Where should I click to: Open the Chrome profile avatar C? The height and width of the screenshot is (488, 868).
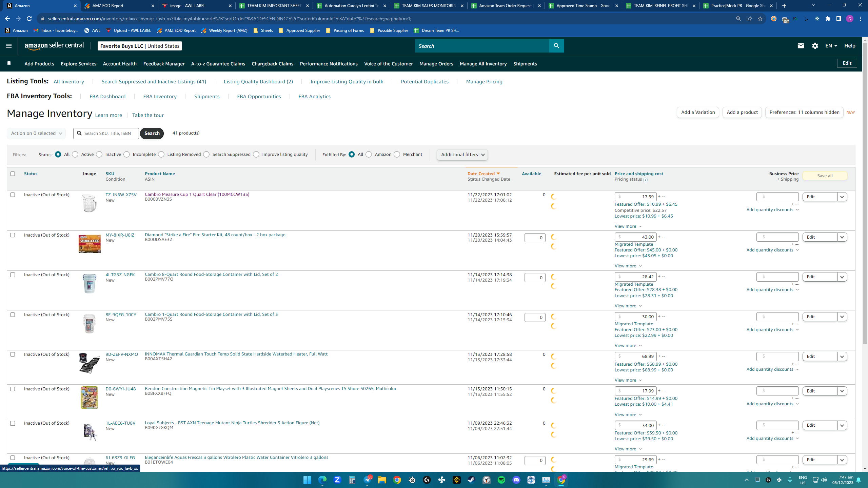click(x=849, y=19)
